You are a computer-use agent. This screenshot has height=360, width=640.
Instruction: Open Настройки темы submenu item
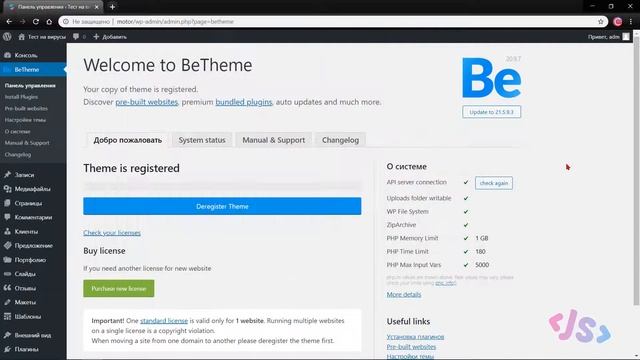click(25, 120)
